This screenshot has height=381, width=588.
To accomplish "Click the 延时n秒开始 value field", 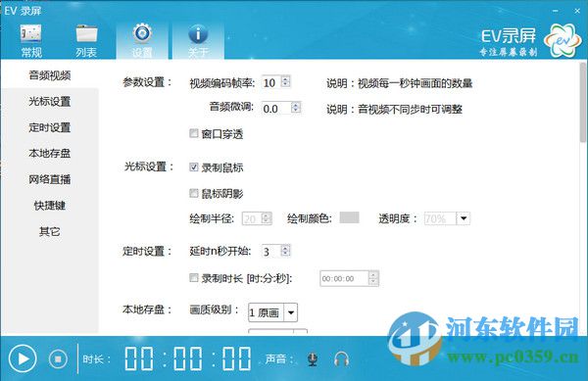I will coord(271,251).
